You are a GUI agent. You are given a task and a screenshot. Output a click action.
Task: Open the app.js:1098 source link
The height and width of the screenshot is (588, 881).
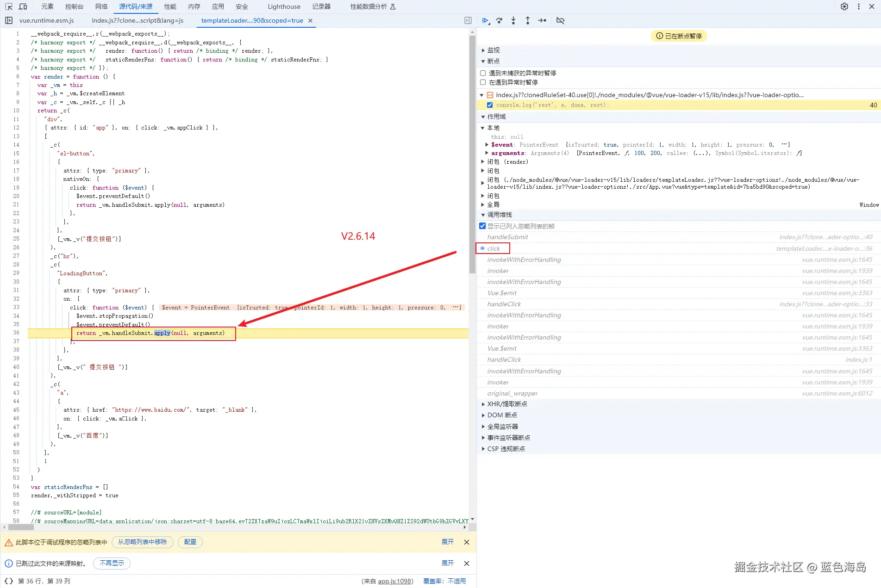[x=394, y=582]
